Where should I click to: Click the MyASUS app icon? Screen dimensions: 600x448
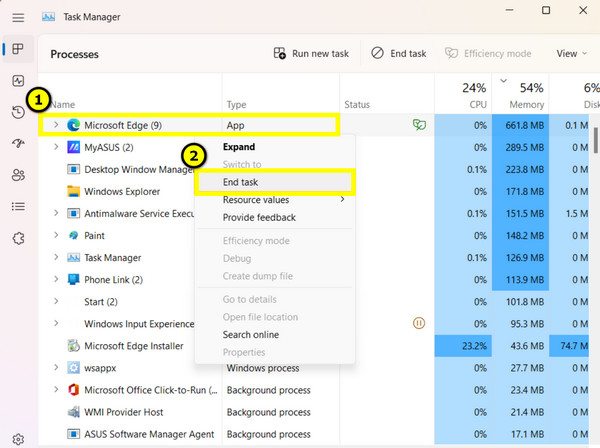(73, 147)
